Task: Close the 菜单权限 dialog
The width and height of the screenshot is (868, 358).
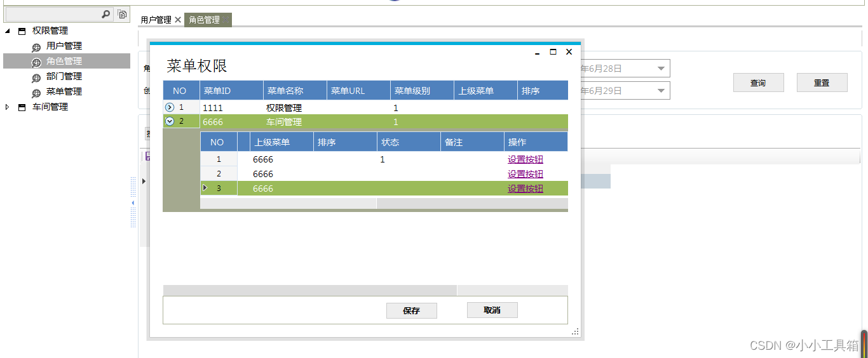Action: pos(569,52)
